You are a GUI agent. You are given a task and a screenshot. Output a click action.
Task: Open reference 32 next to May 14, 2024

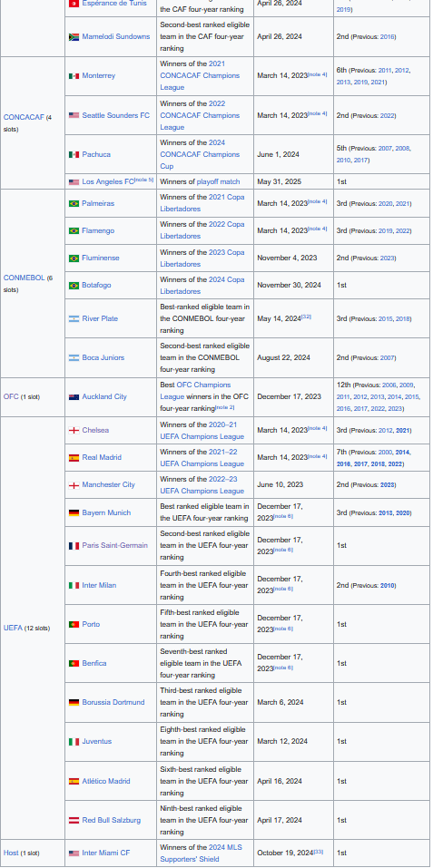click(x=306, y=317)
